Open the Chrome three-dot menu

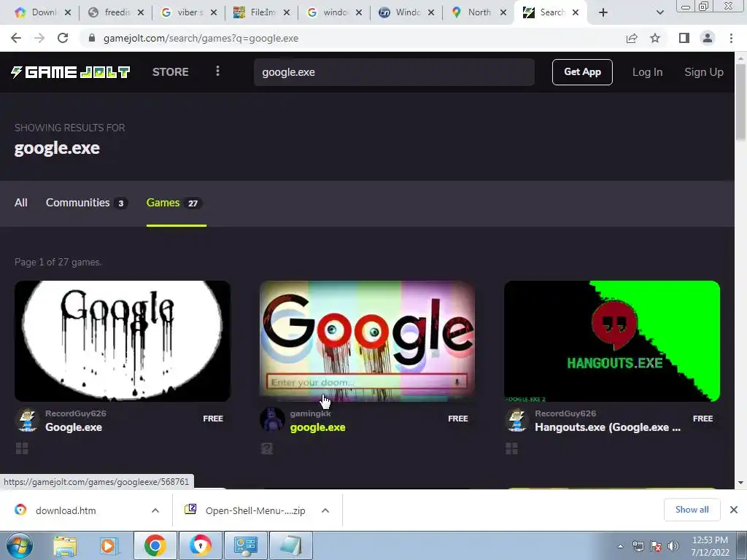point(731,38)
